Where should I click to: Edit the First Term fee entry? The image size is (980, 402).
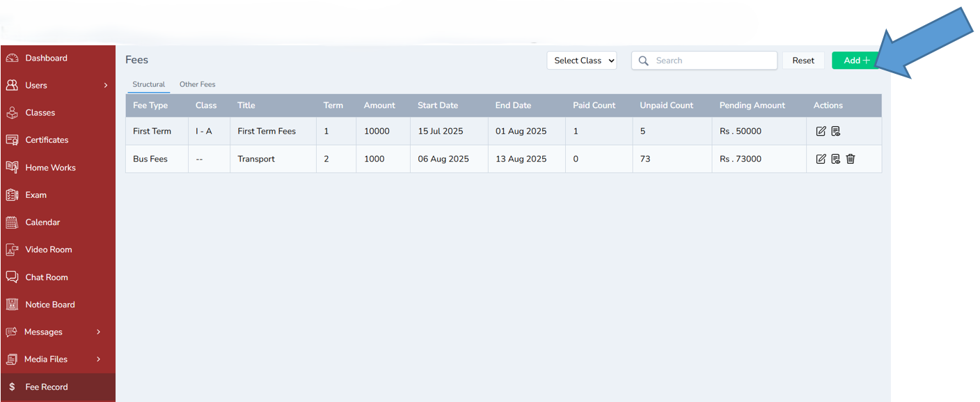tap(821, 130)
